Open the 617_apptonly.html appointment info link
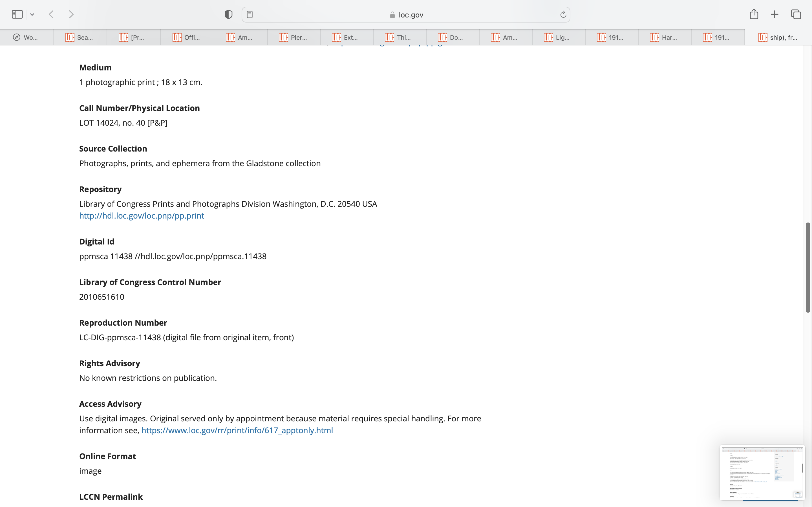The image size is (812, 507). tap(237, 430)
